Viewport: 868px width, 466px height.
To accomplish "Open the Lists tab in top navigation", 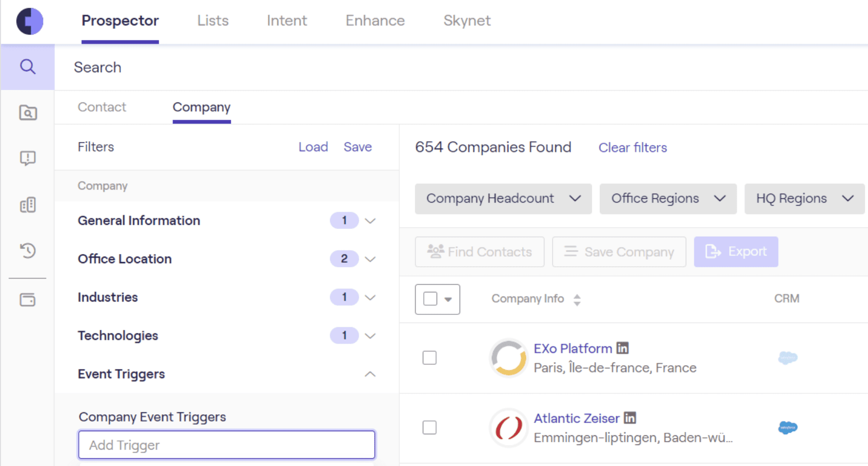I will (213, 20).
